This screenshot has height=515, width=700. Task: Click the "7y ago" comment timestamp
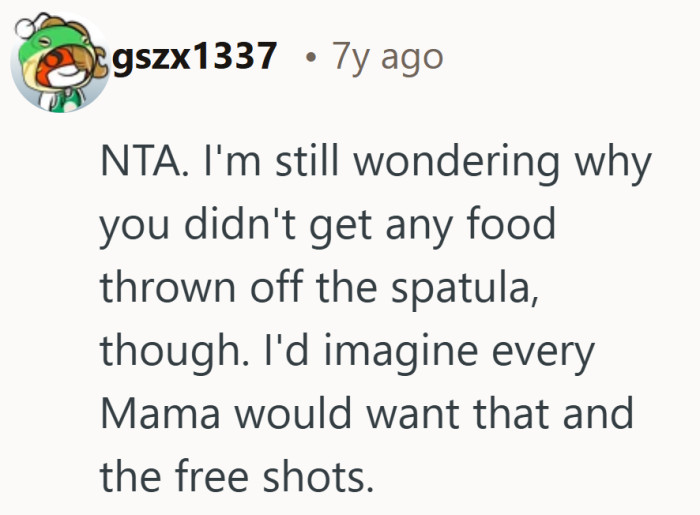(x=388, y=57)
